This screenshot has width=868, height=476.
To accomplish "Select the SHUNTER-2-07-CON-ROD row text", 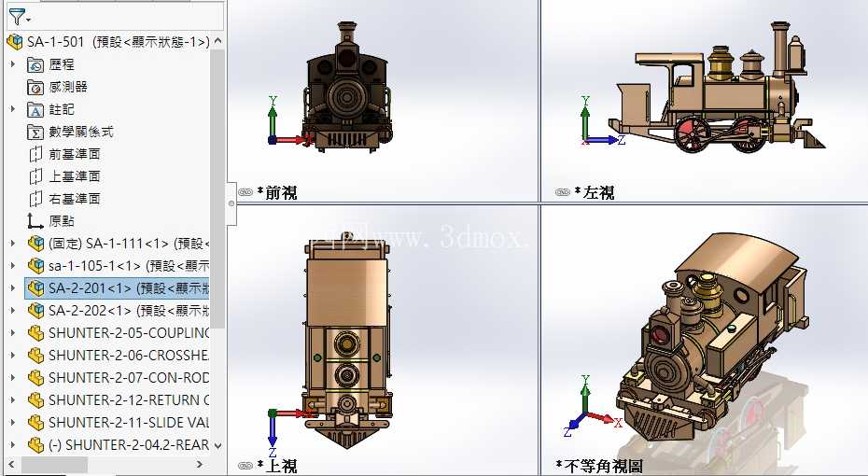I will point(129,377).
